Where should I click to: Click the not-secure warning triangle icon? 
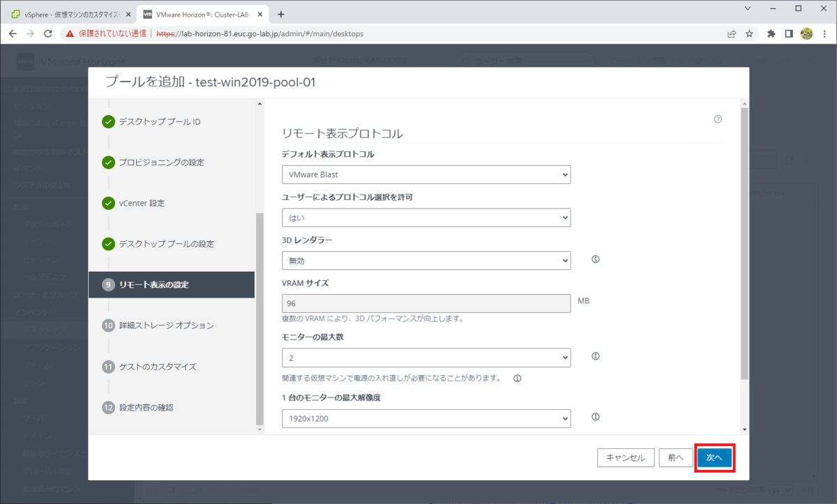click(x=70, y=33)
